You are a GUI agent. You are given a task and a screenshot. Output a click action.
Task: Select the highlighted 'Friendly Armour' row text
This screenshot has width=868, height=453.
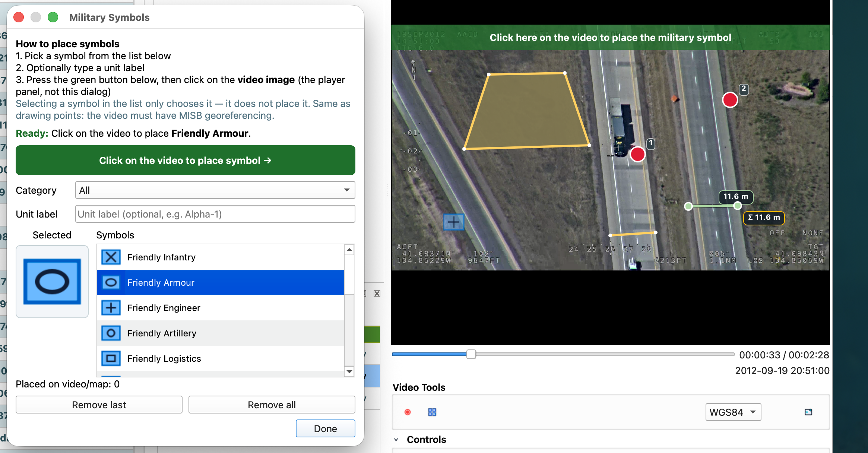coord(161,282)
